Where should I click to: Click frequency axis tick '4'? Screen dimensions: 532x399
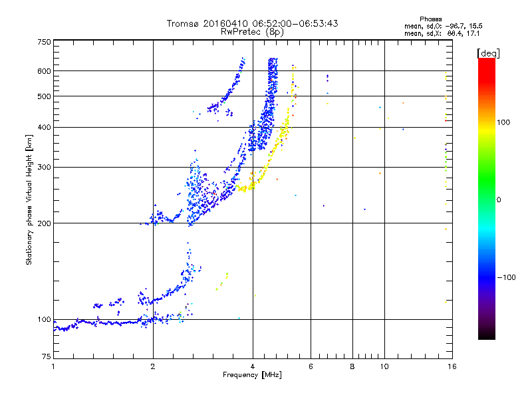(253, 366)
